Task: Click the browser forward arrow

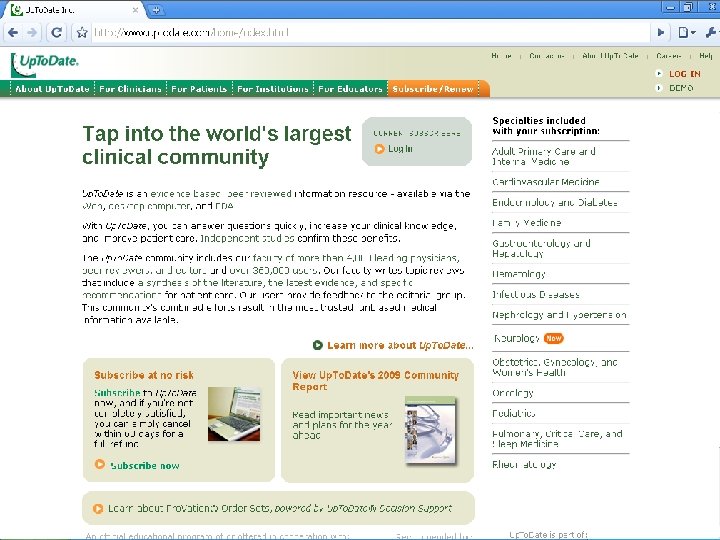Action: point(32,33)
